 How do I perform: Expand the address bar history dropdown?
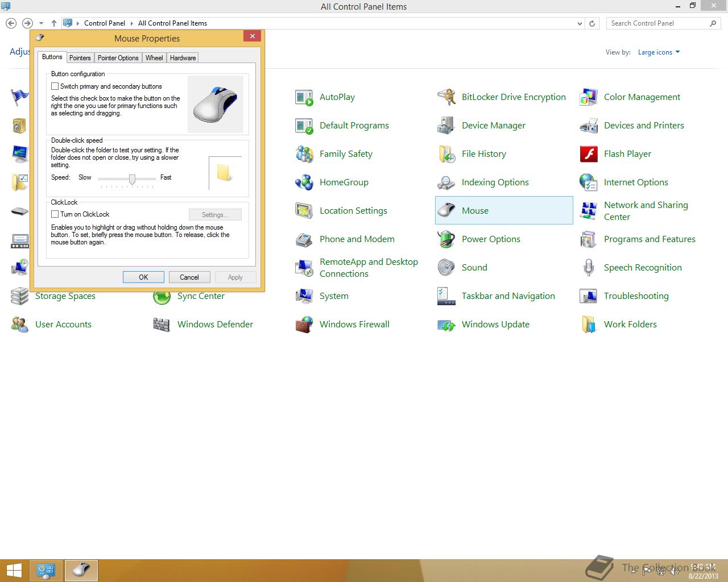(580, 23)
